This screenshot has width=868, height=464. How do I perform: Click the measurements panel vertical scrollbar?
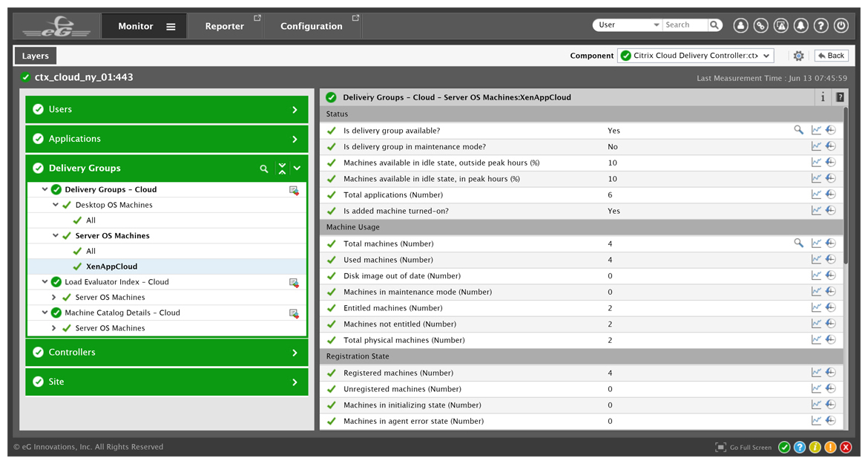tap(845, 186)
